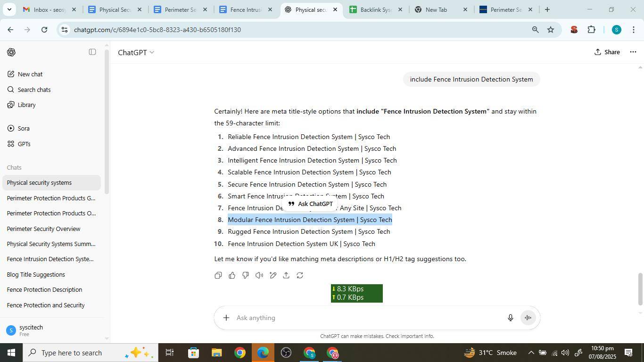This screenshot has width=644, height=362.
Task: Copy the response with the copy icon
Action: [218, 275]
